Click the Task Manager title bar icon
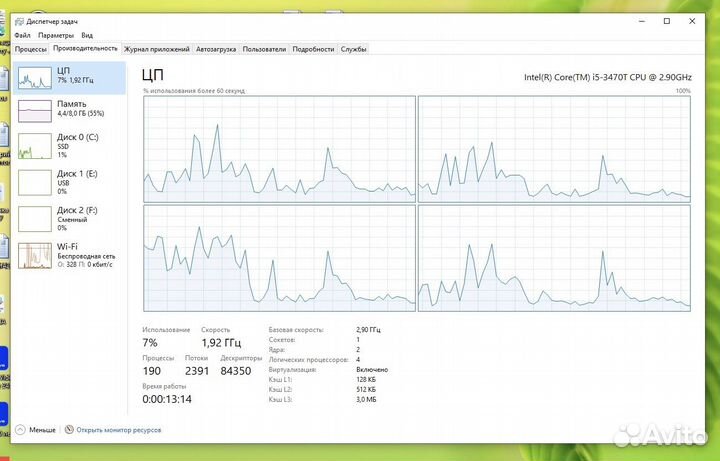Image resolution: width=720 pixels, height=461 pixels. (x=19, y=22)
